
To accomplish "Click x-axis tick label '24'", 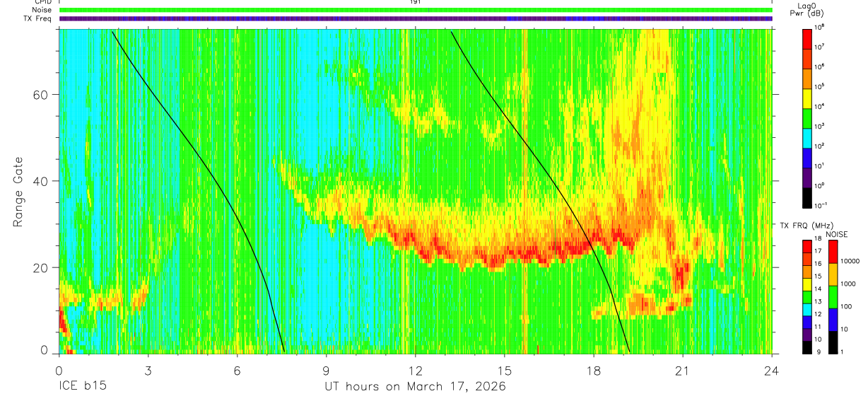I will 772,371.
